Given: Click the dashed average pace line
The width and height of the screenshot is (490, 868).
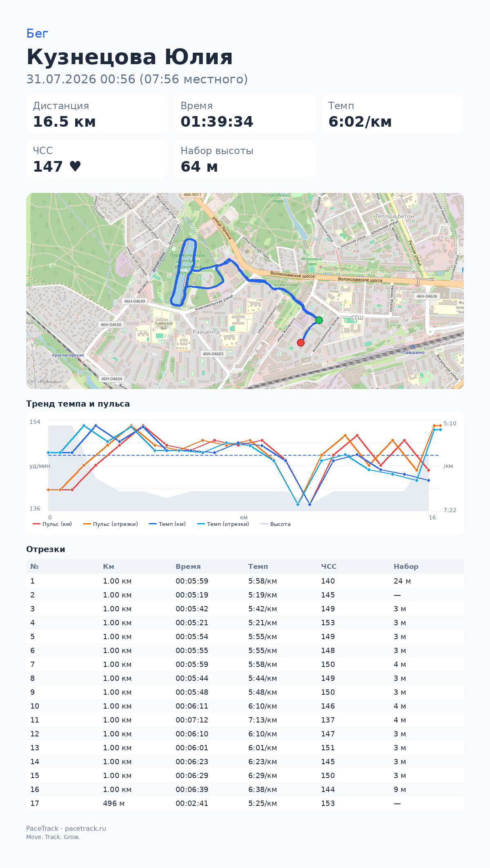Looking at the screenshot, I should 243,455.
